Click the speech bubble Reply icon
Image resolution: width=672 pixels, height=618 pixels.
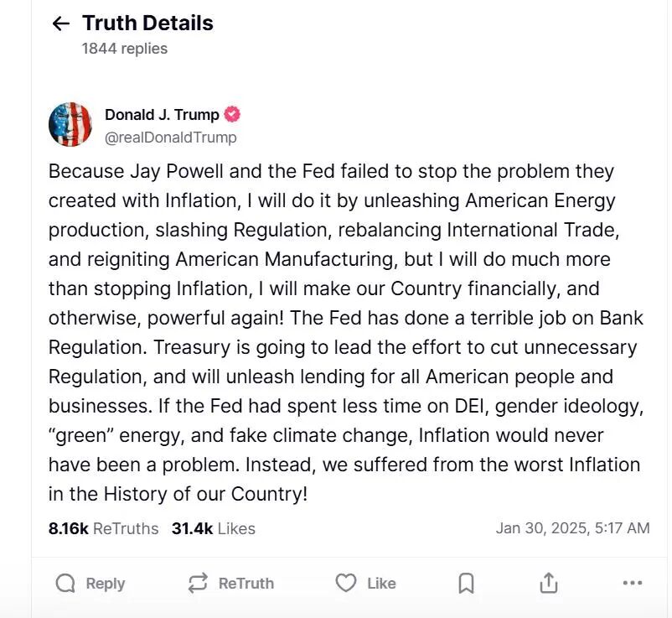[x=65, y=584]
